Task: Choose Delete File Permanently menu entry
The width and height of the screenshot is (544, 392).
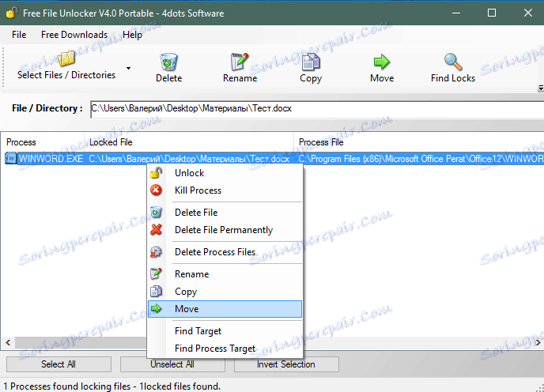Action: (225, 230)
